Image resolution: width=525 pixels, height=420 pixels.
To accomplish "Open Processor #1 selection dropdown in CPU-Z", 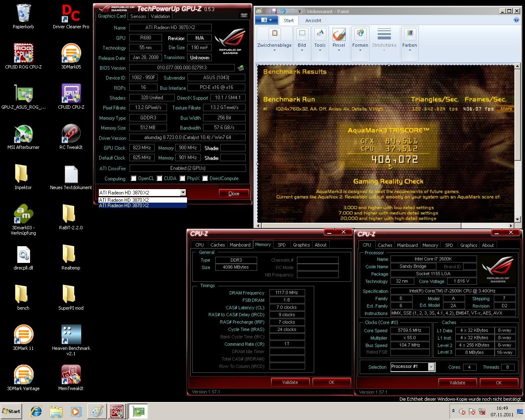I will point(431,367).
